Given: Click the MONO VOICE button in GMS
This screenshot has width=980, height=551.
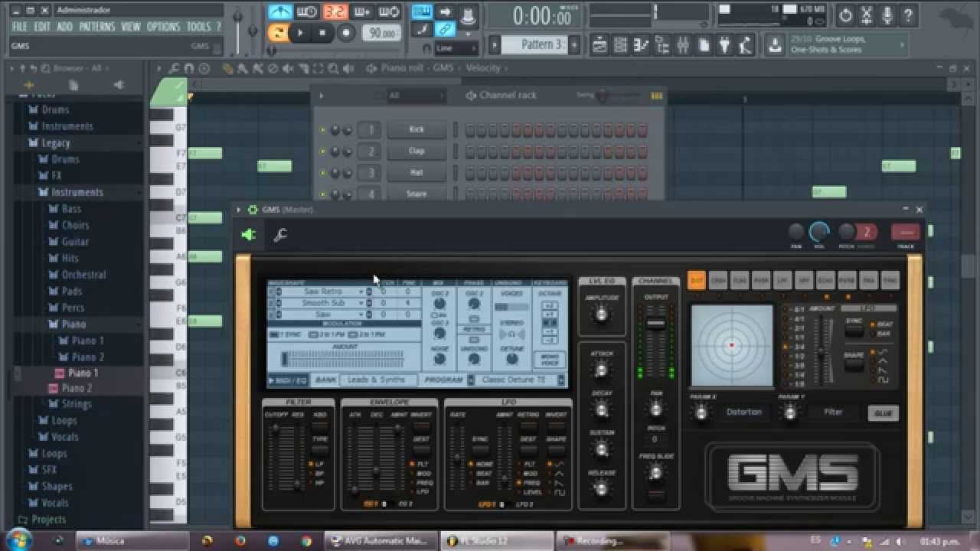Looking at the screenshot, I should (549, 360).
